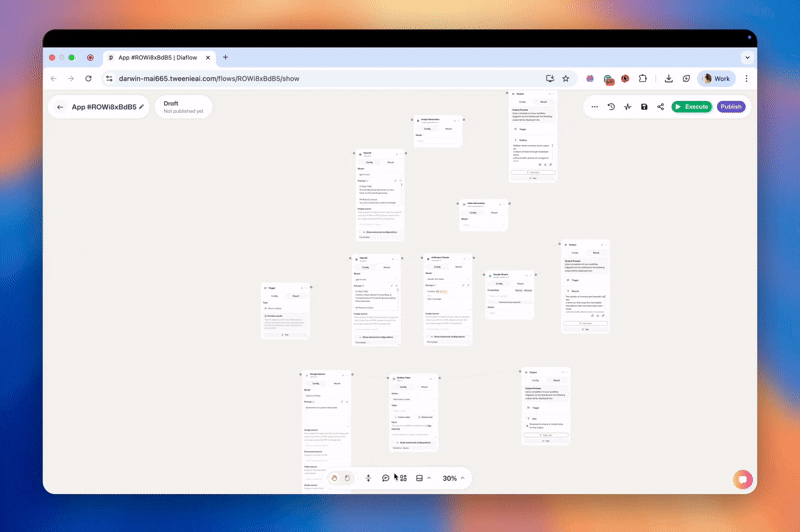Expand Type dropdown in Trigger node
Viewport: 800px width, 532px height.
pos(286,309)
